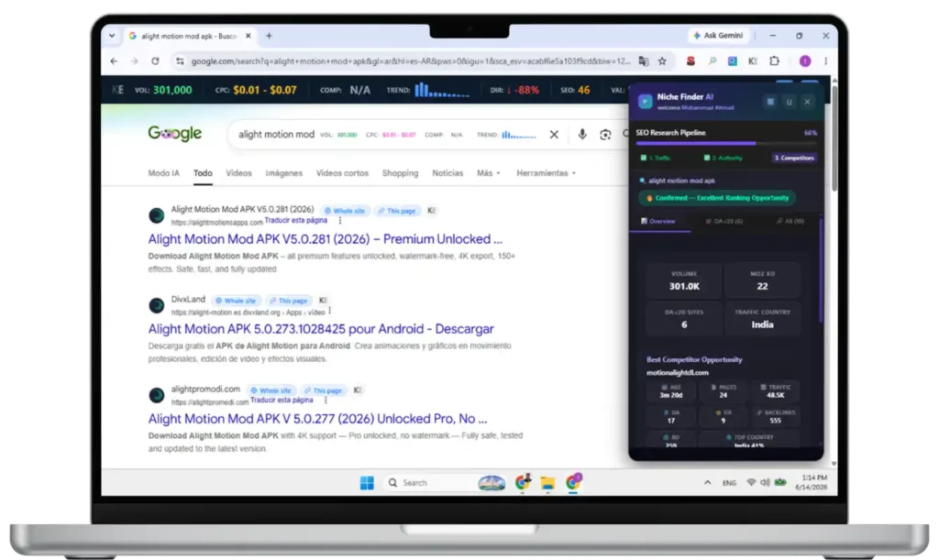
Task: Click the KE icon beside alightpromodi.com result
Action: (357, 390)
